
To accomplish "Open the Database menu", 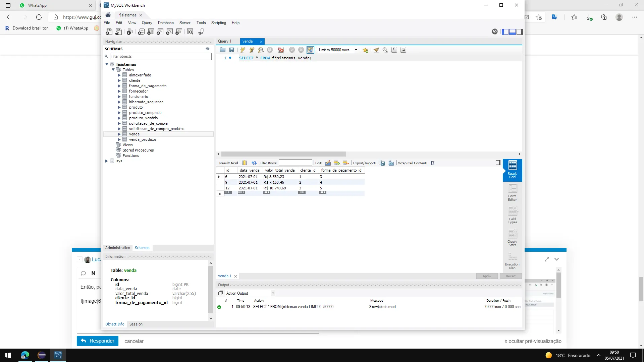I will click(166, 23).
